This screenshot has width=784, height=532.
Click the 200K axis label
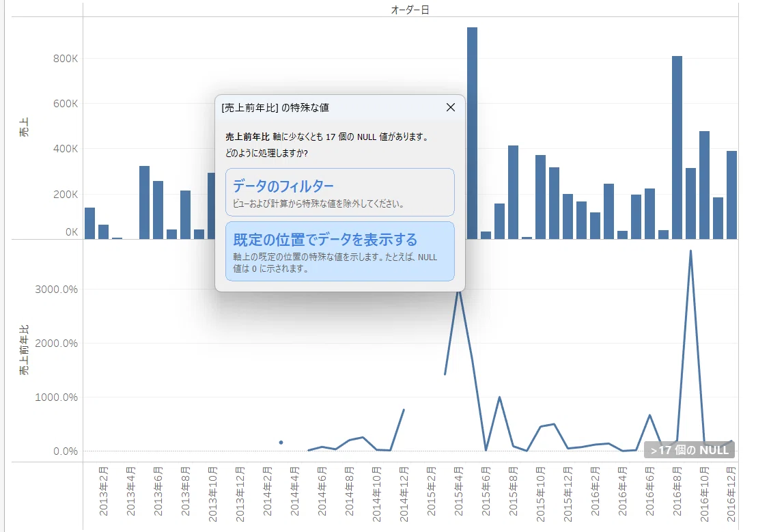pyautogui.click(x=66, y=195)
